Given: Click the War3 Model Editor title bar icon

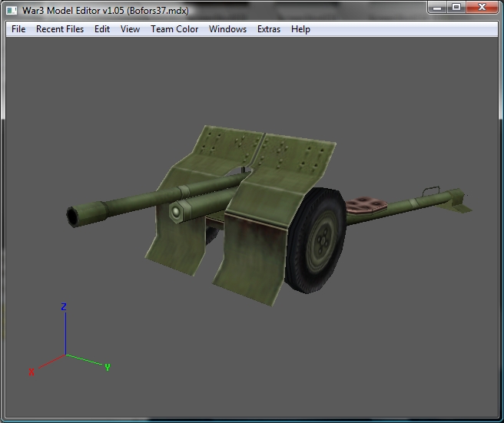Looking at the screenshot, I should tap(12, 11).
